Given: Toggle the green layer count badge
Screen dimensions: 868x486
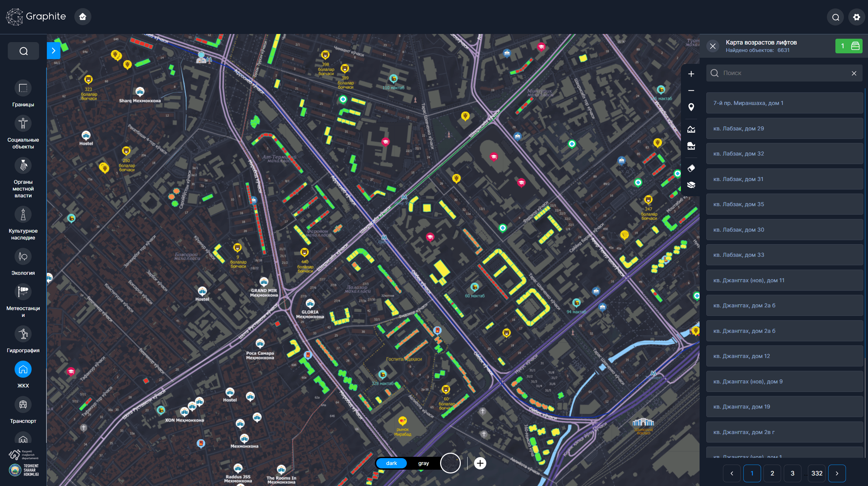Looking at the screenshot, I should (848, 46).
